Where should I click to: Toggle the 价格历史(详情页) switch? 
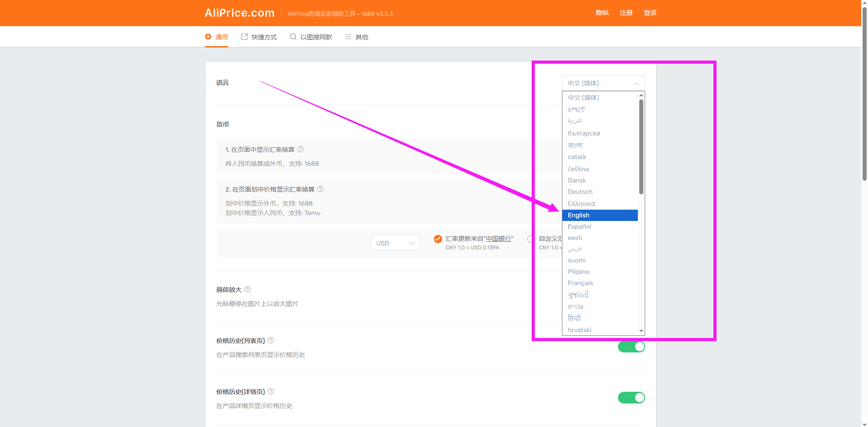click(x=631, y=398)
